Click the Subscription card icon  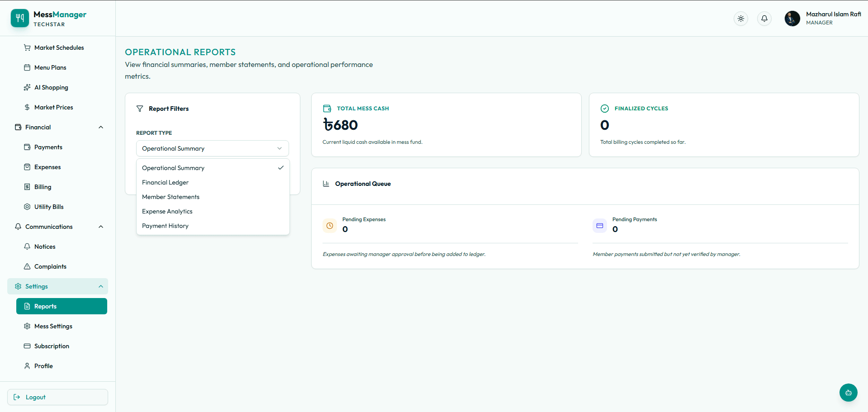pos(27,346)
